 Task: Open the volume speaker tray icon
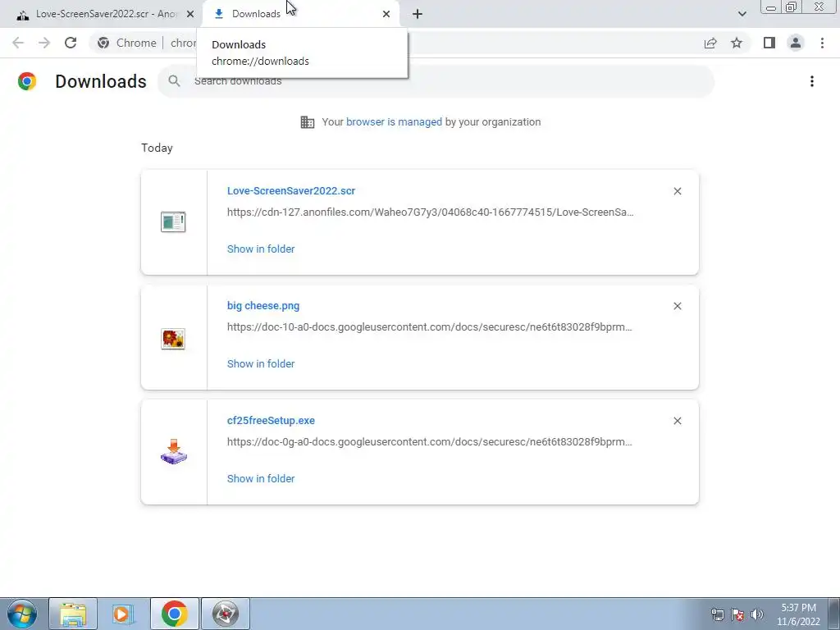[x=757, y=614]
